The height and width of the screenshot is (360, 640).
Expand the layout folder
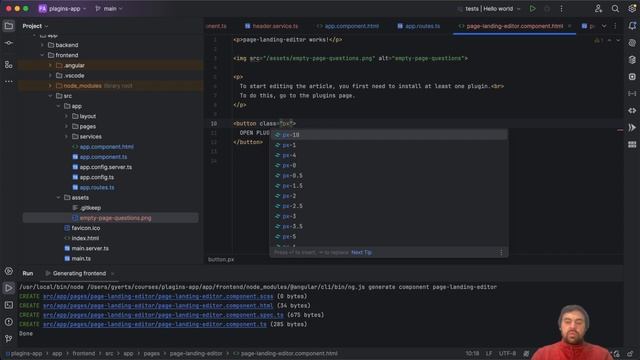pos(67,116)
